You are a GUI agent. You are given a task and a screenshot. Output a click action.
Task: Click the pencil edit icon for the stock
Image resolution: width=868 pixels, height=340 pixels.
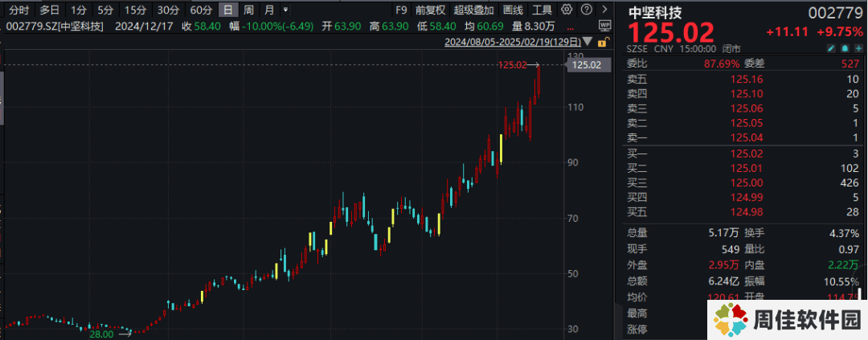coord(830,49)
